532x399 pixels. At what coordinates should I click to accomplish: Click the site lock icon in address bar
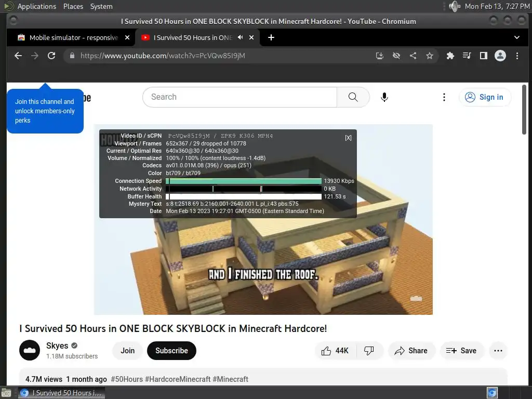72,56
